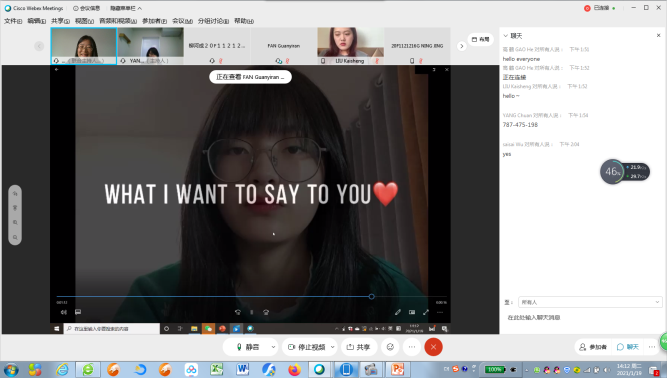Expand the video options arrow beside stop video
Image resolution: width=667 pixels, height=378 pixels.
(333, 347)
